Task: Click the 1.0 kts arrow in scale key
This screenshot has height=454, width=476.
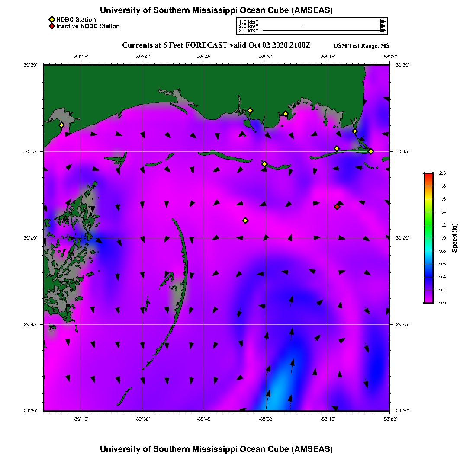Action: [363, 21]
